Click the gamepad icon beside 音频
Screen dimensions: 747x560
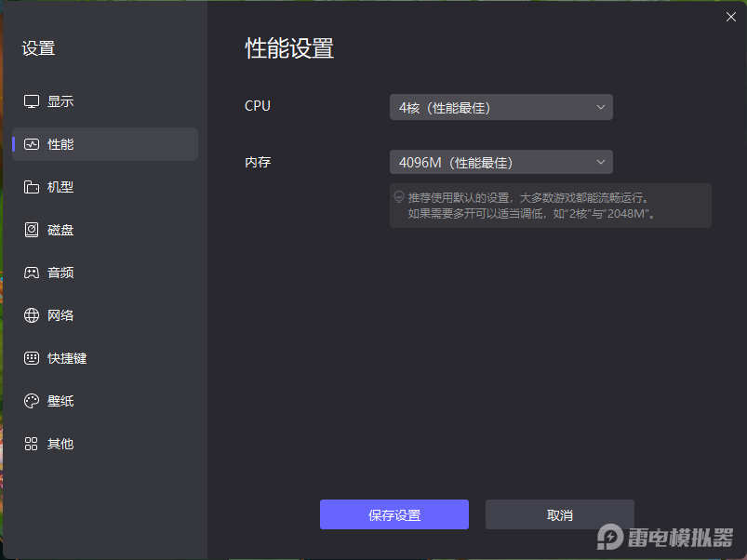click(x=32, y=273)
